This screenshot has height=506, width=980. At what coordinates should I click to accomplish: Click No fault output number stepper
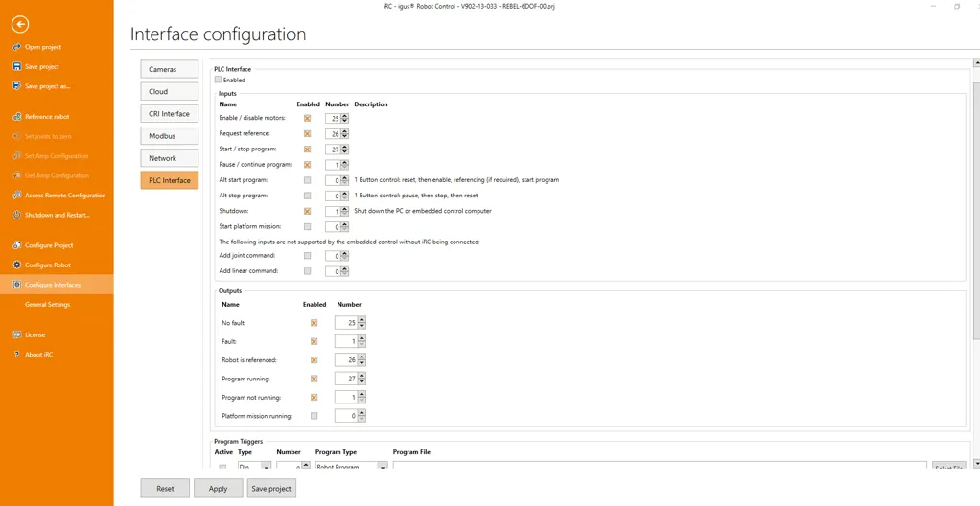tap(362, 323)
